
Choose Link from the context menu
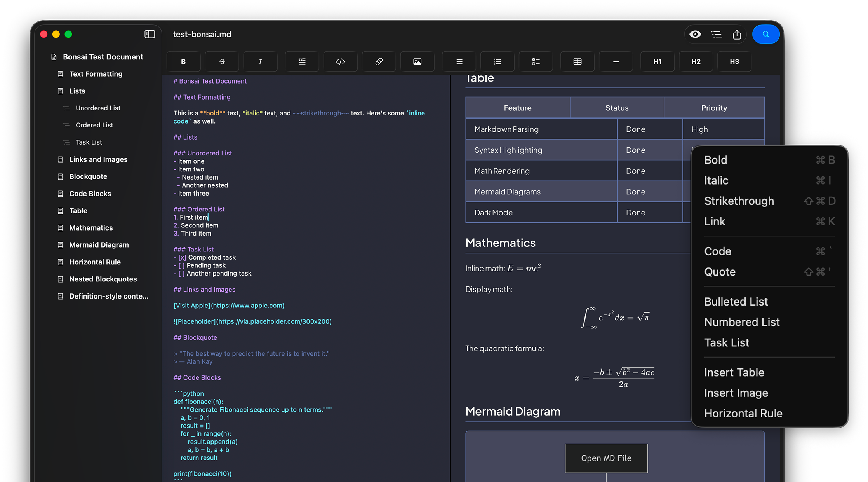click(769, 222)
